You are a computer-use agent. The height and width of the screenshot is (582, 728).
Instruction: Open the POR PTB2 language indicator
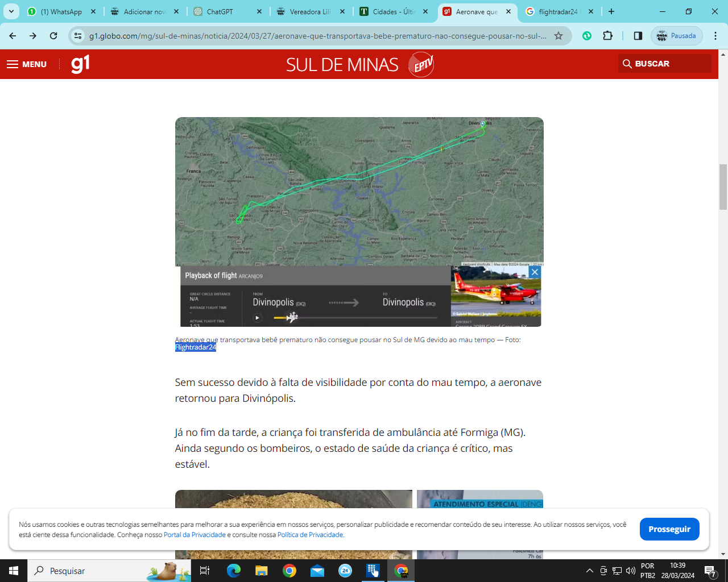pos(648,571)
